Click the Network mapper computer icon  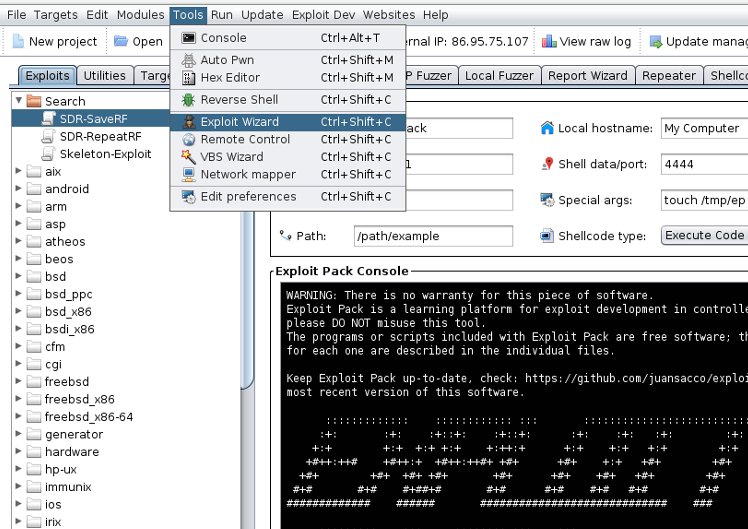(189, 175)
